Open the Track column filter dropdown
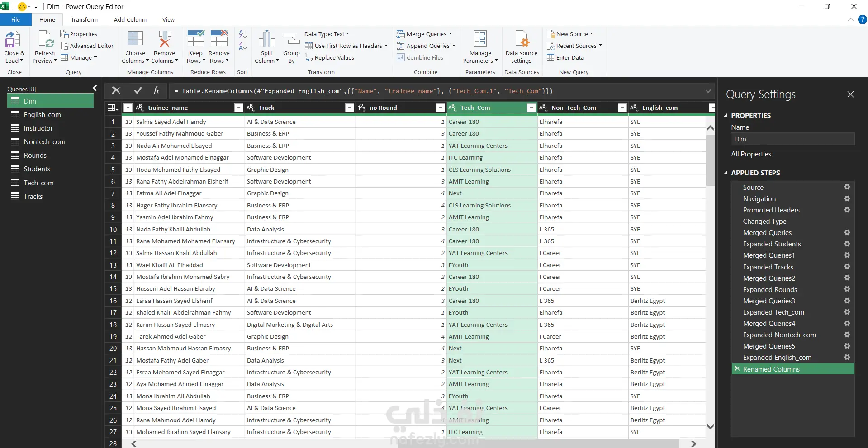Screen dimensions: 868x448 coord(349,108)
